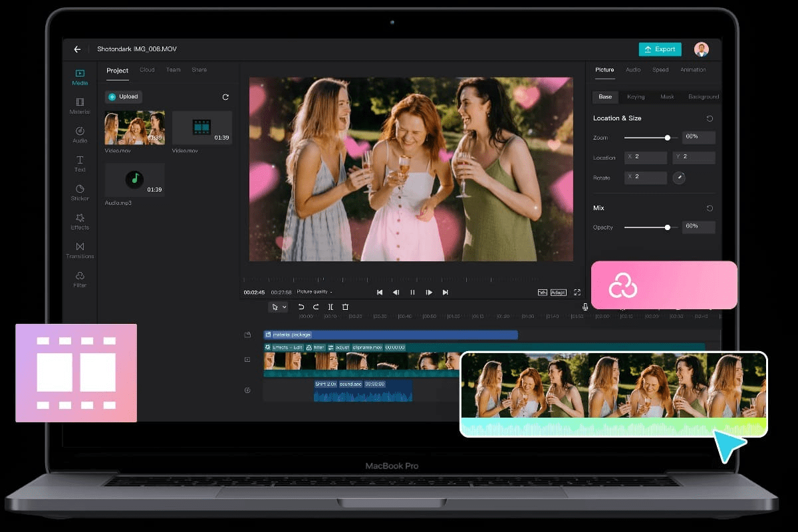Click the Upload button
This screenshot has width=798, height=532.
[x=124, y=97]
